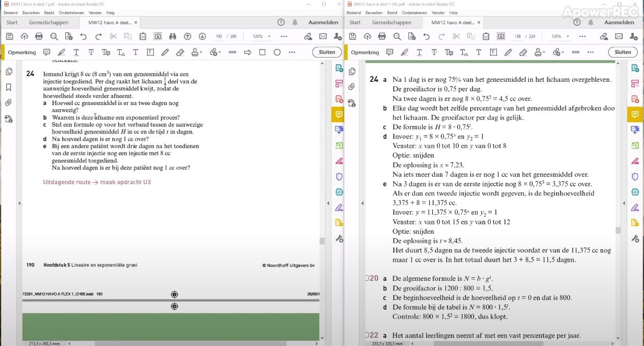Click left window vertical scrollbar thumb

tap(322, 241)
